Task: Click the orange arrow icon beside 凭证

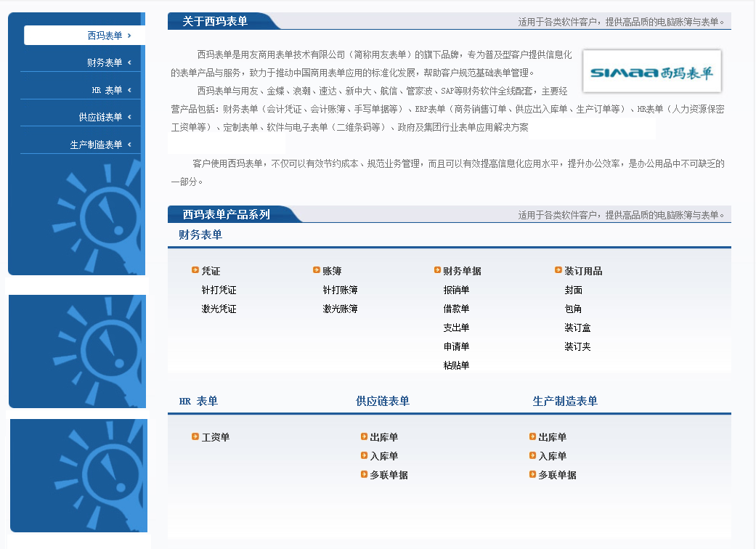Action: click(x=195, y=270)
